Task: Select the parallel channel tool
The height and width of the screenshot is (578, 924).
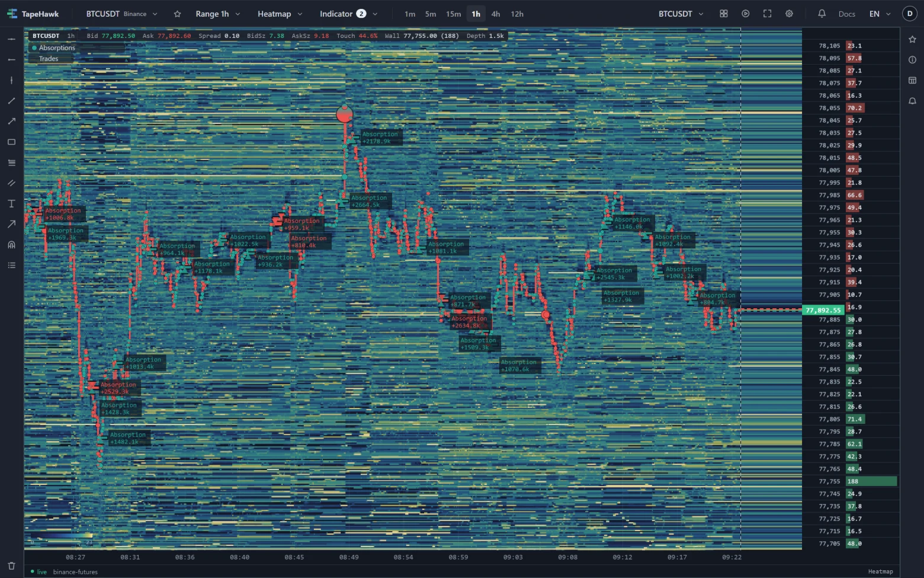Action: [11, 183]
